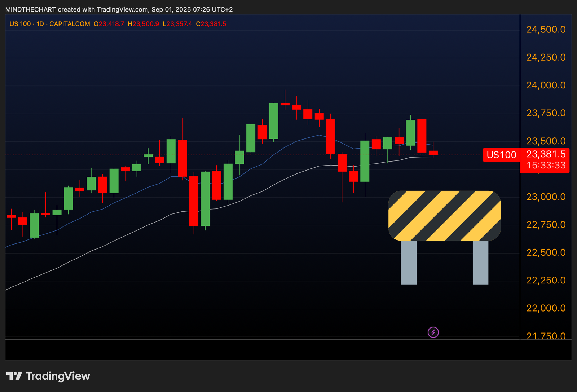The width and height of the screenshot is (577, 392).
Task: Select the 24,000.0 price axis label
Action: pos(546,85)
